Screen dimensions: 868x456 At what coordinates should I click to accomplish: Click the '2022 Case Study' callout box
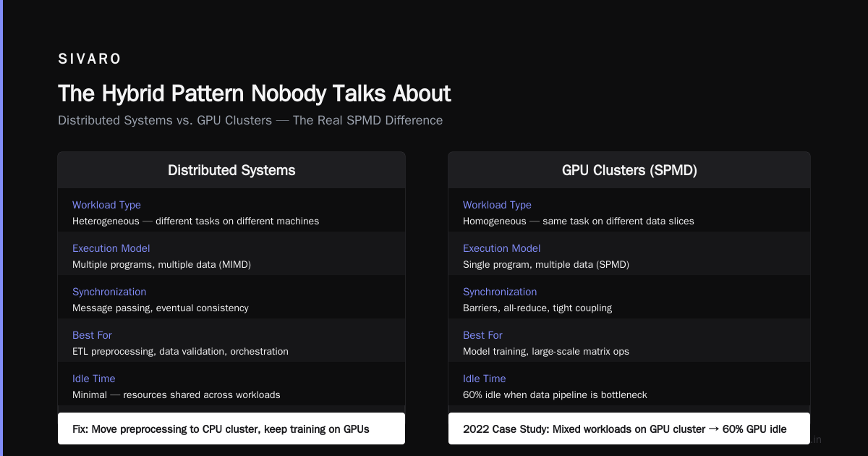click(x=629, y=428)
